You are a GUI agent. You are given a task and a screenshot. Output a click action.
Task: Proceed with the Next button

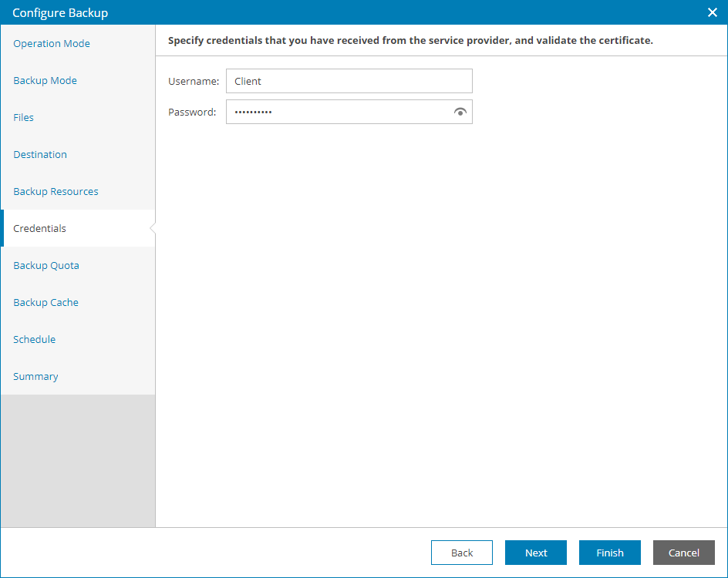[x=536, y=553]
